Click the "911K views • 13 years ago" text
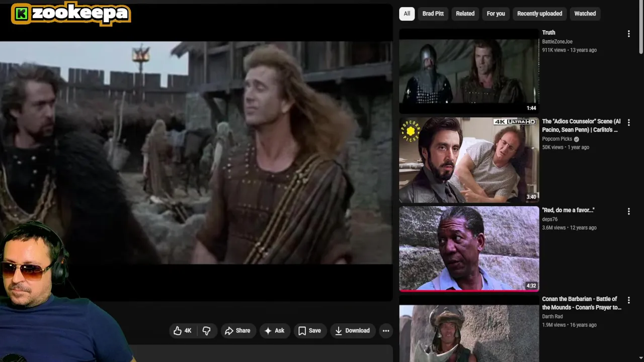The width and height of the screenshot is (644, 362). (x=569, y=50)
